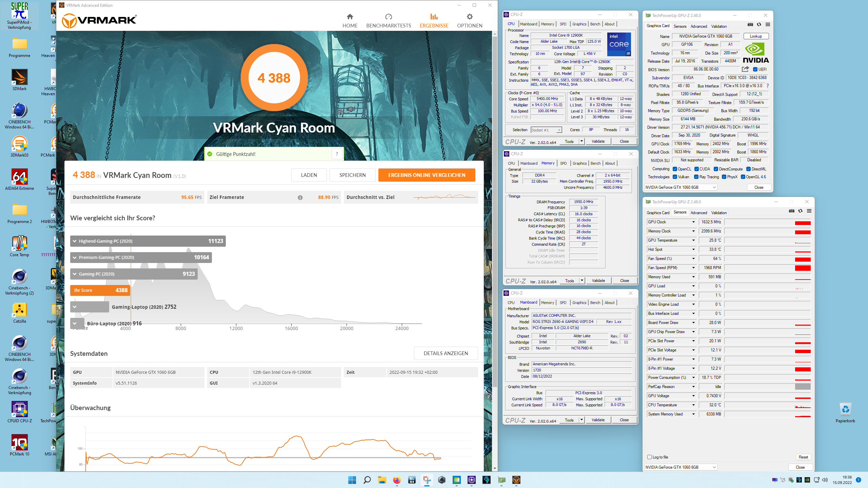Switch to Advanced tab in upper GPU-Z
The width and height of the screenshot is (868, 488).
[699, 26]
